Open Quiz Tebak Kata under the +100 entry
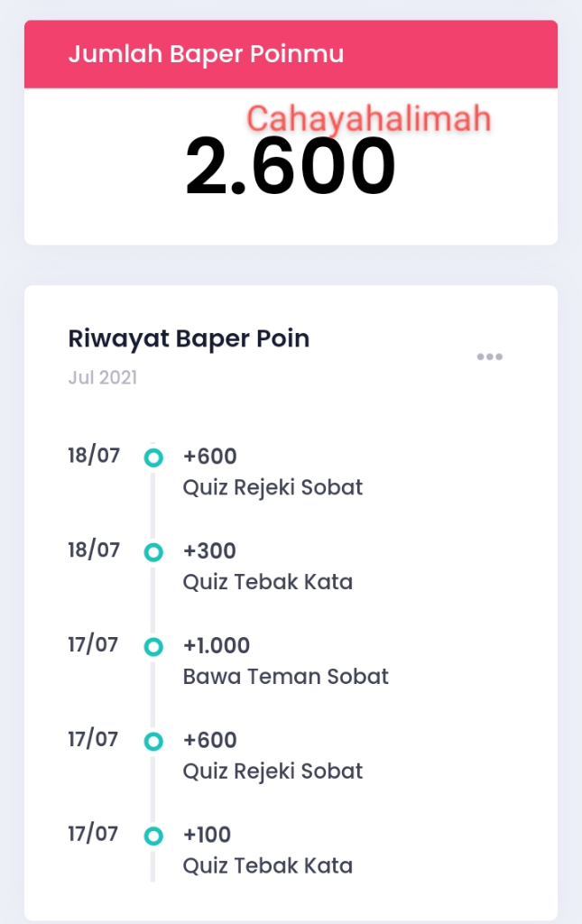582x924 pixels. tap(267, 866)
